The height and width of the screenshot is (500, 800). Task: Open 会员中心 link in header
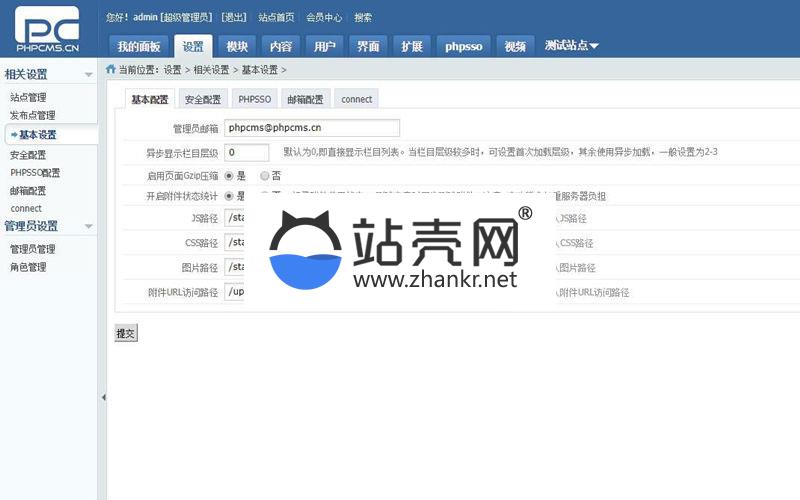(x=323, y=17)
